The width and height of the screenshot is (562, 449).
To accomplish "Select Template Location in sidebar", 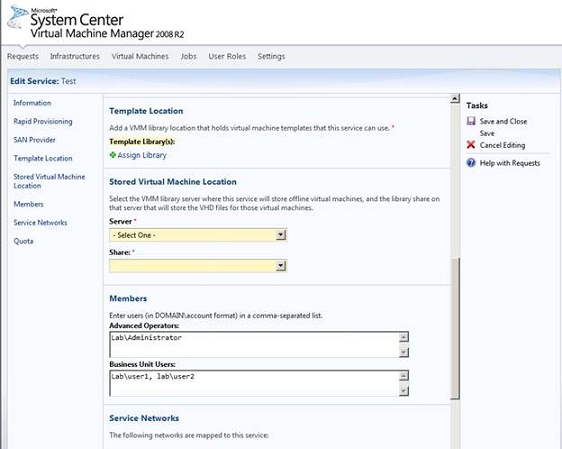I will coord(43,158).
